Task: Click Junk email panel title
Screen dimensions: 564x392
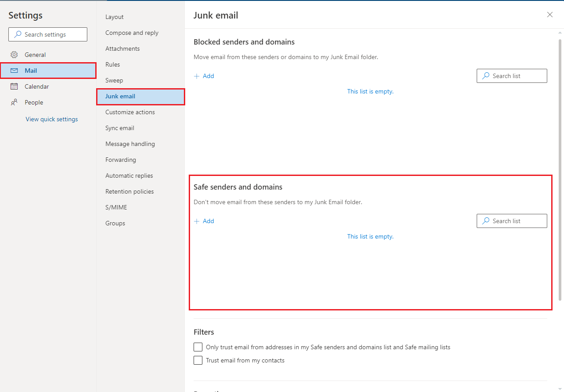Action: [216, 15]
